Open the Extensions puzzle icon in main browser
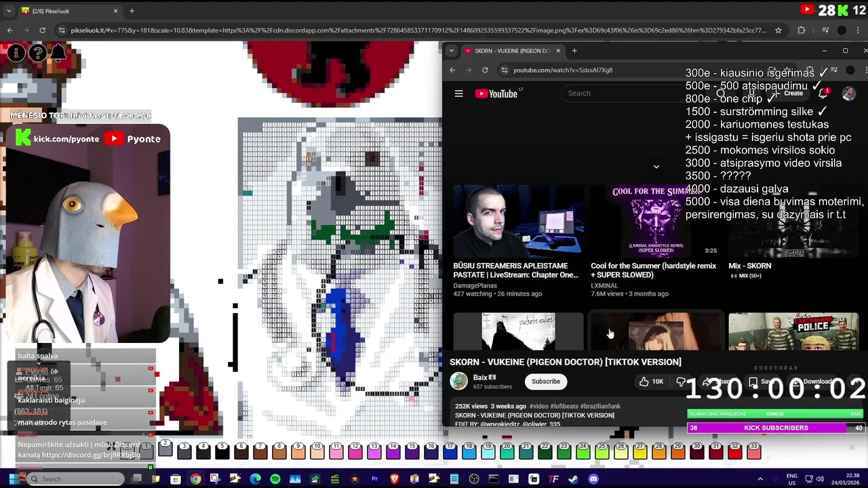 (x=801, y=30)
